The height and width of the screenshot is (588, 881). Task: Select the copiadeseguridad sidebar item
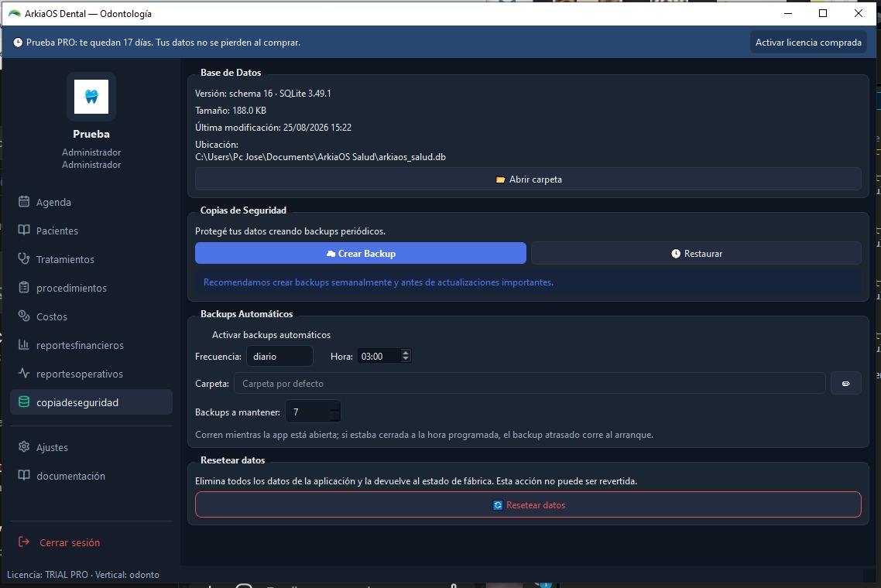coord(91,402)
